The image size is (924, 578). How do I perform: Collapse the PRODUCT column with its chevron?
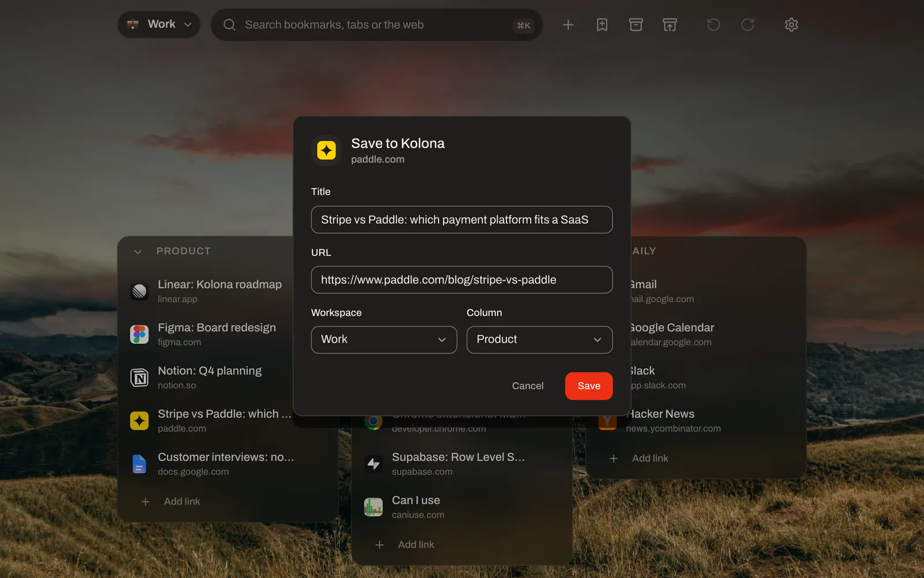pyautogui.click(x=137, y=251)
